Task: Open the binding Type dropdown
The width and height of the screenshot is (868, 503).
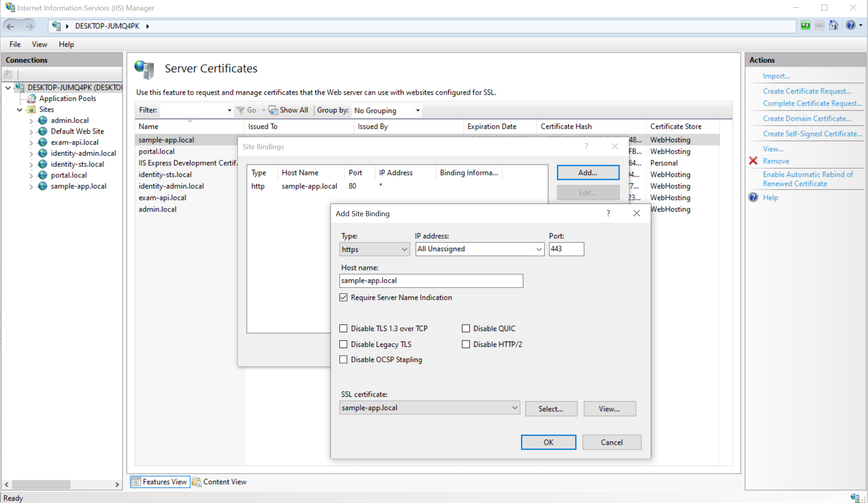Action: [374, 249]
